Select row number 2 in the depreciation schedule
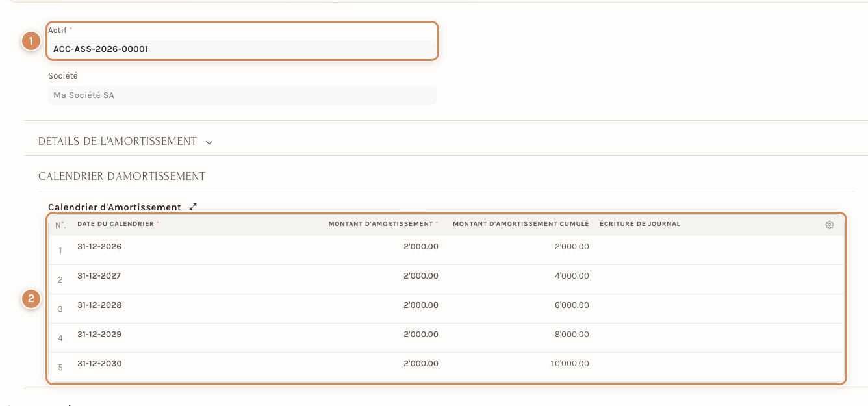 coord(60,279)
